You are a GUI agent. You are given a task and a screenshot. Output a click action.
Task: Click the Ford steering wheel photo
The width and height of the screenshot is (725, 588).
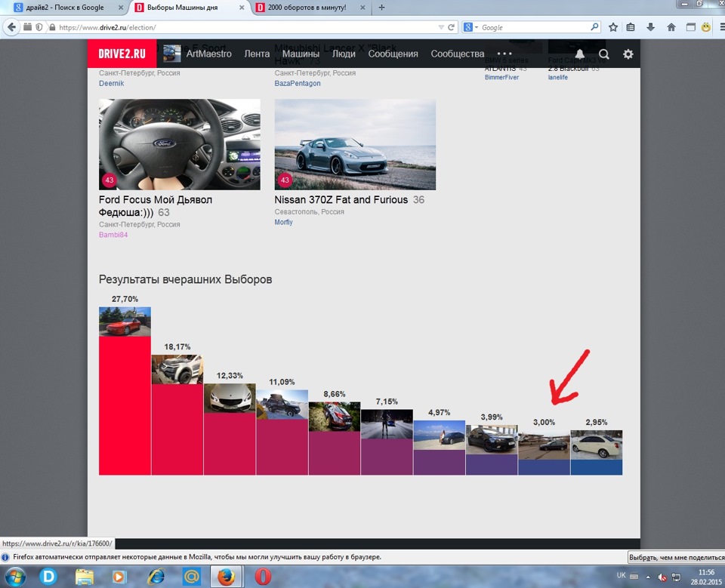180,144
